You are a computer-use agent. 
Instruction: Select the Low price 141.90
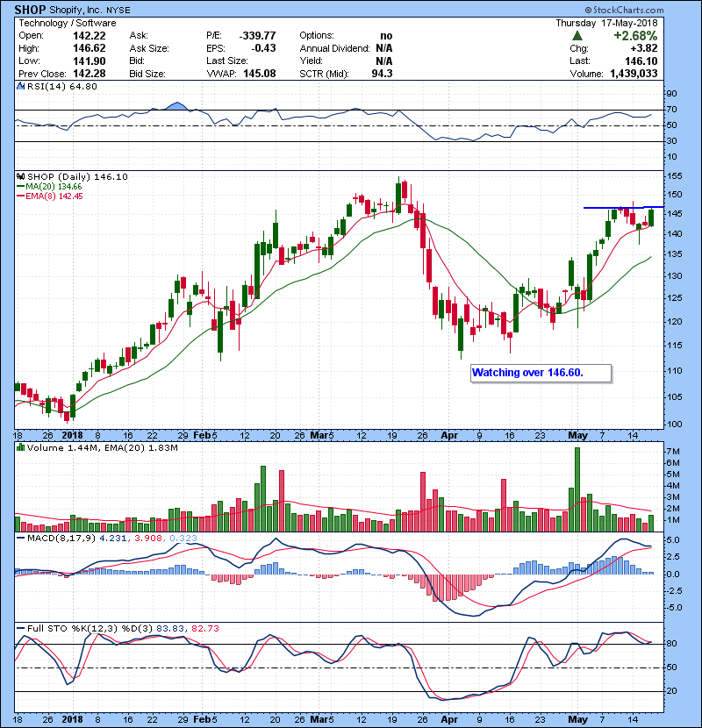point(90,61)
